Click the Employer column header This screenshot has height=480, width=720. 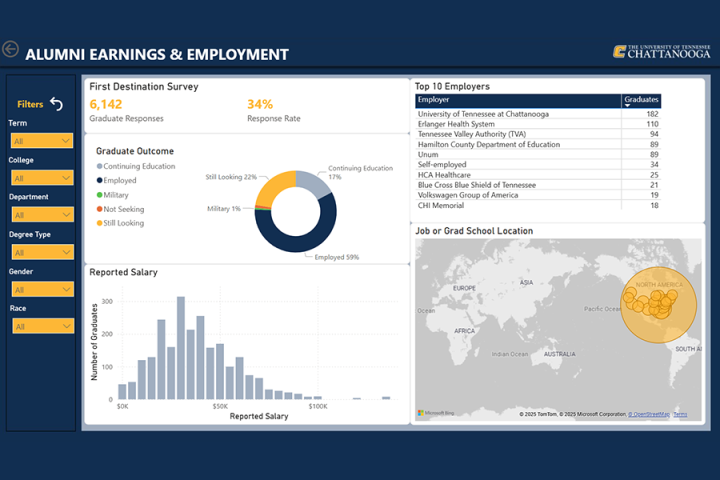point(516,101)
